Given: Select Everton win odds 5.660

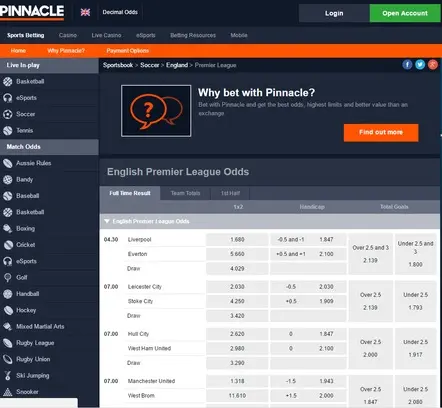Looking at the screenshot, I should pyautogui.click(x=237, y=254).
